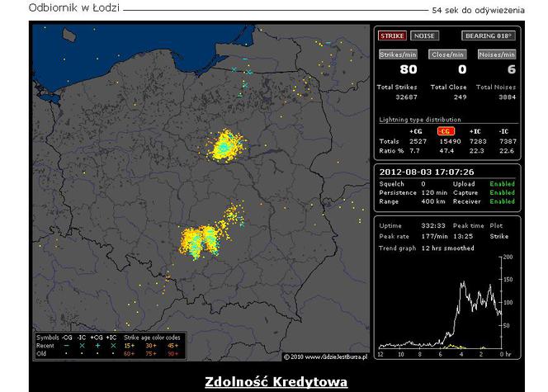Click the timestamp 2012-08-03 17:07:26

tap(427, 172)
